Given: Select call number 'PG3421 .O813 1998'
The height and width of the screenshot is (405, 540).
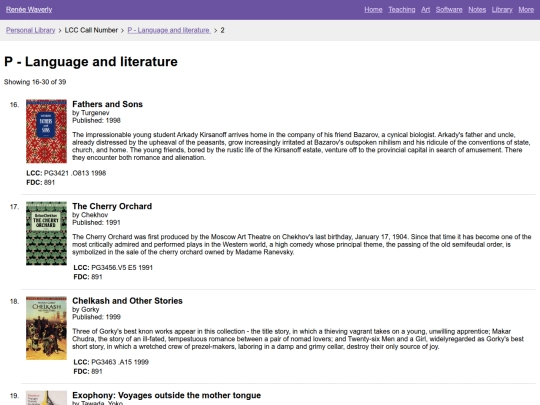Looking at the screenshot, I should pyautogui.click(x=75, y=173).
